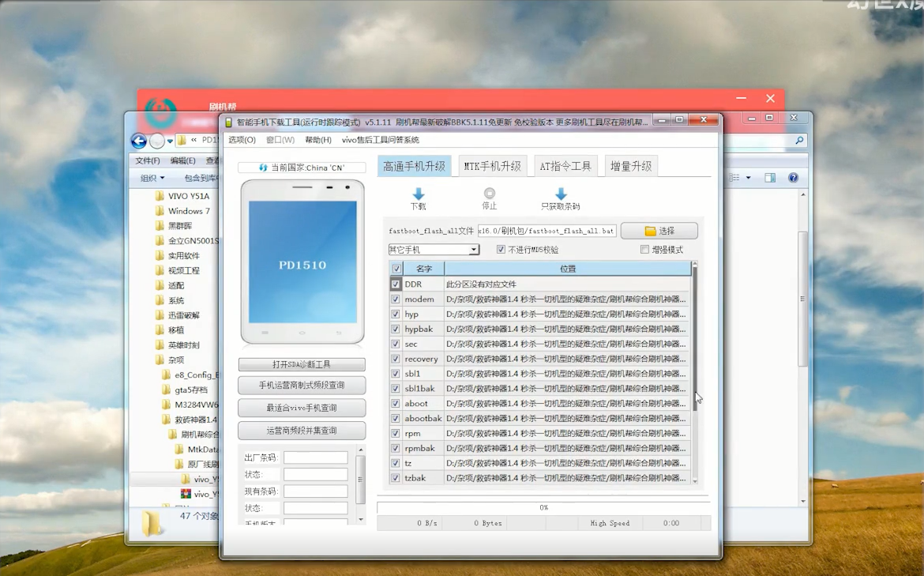Click the gta5存档 folder icon
Image resolution: width=924 pixels, height=576 pixels.
click(x=166, y=390)
